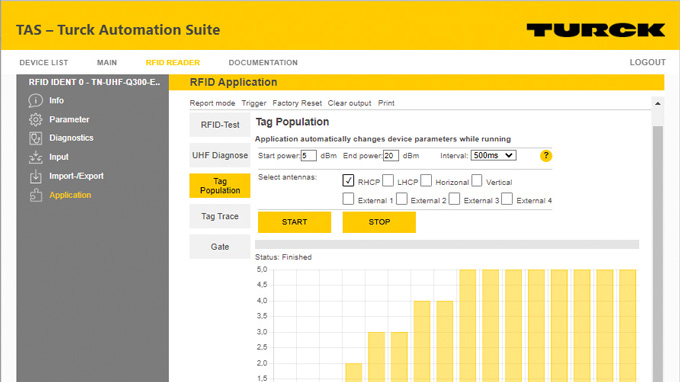The image size is (680, 382).
Task: Check the External 1 antenna box
Action: pyautogui.click(x=348, y=199)
